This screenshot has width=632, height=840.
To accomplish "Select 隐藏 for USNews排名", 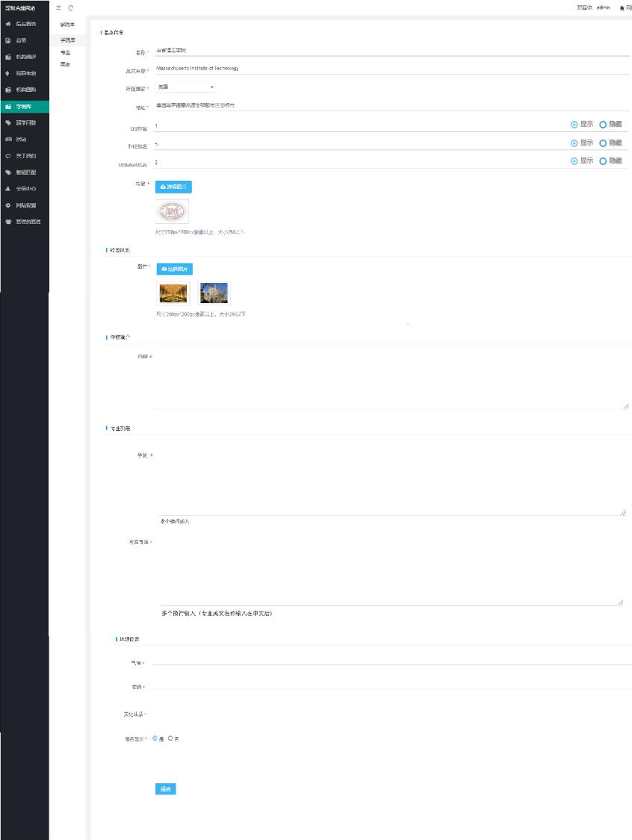I will (603, 161).
